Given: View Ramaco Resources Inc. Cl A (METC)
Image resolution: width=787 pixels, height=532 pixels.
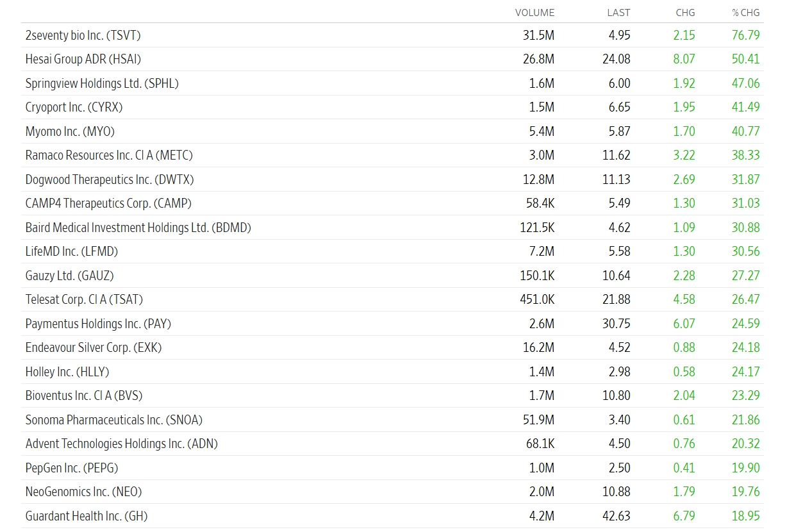Looking at the screenshot, I should (x=109, y=155).
